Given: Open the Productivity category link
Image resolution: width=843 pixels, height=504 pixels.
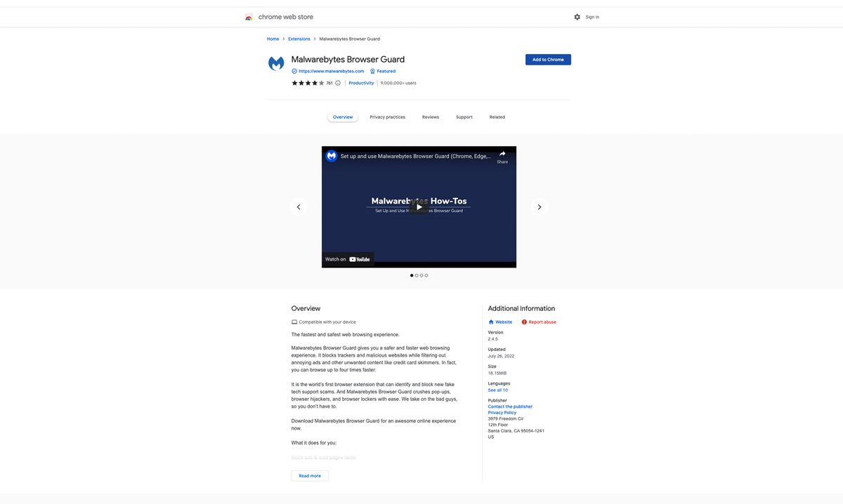Looking at the screenshot, I should (x=361, y=83).
